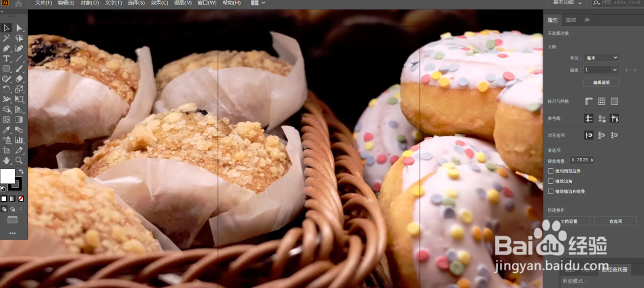Click the white Fill color swatch
The width and height of the screenshot is (644, 288).
click(x=7, y=176)
